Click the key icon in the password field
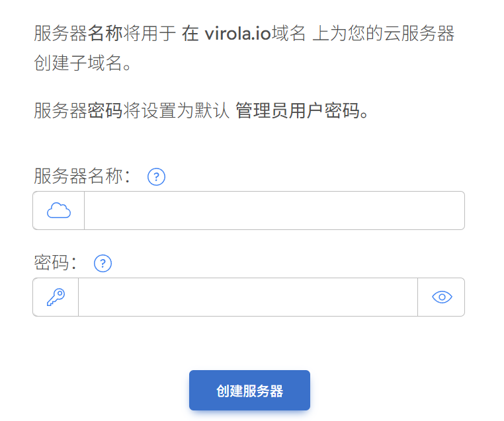 [x=56, y=297]
